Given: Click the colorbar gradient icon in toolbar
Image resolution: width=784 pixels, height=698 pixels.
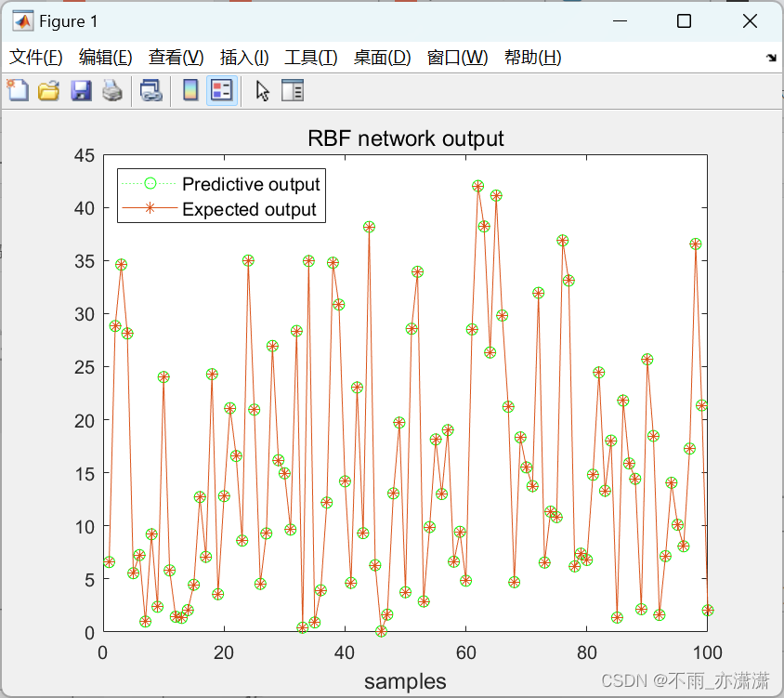Looking at the screenshot, I should click(x=190, y=90).
